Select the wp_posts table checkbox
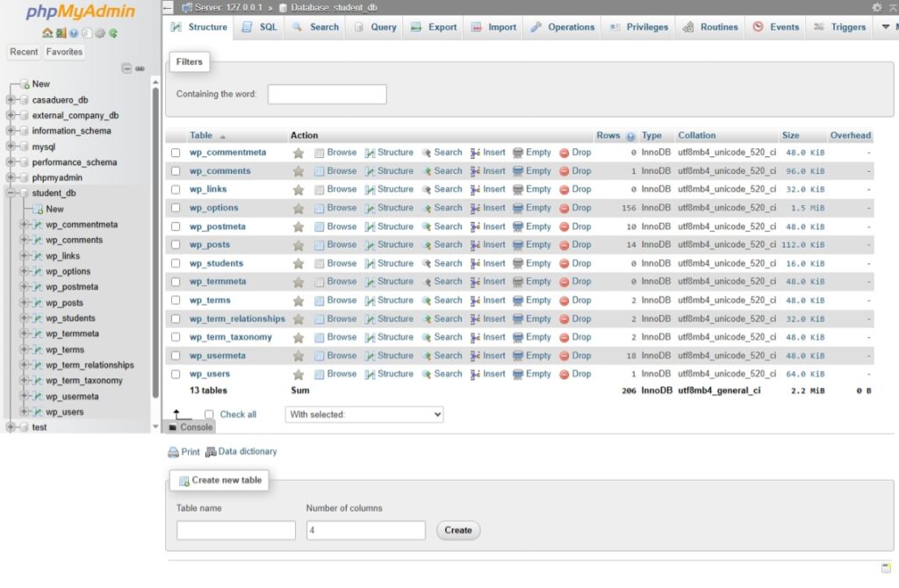This screenshot has height=588, width=899. tap(176, 245)
